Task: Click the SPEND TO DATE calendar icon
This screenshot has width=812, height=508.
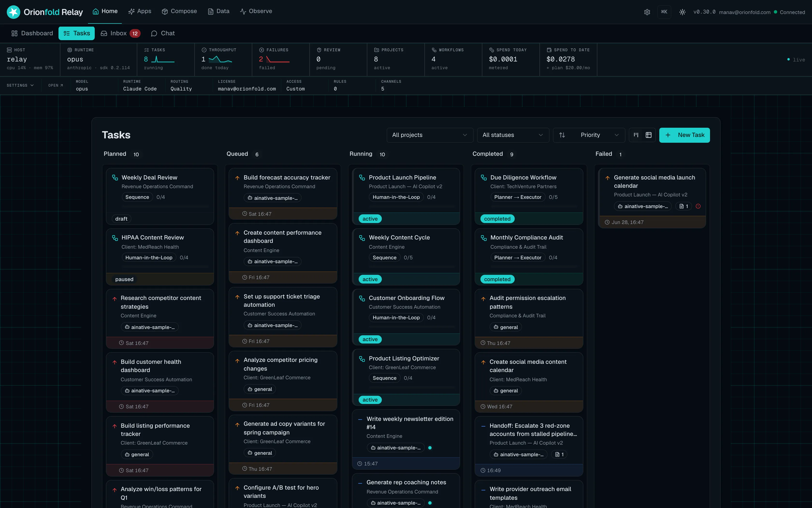Action: [x=549, y=50]
